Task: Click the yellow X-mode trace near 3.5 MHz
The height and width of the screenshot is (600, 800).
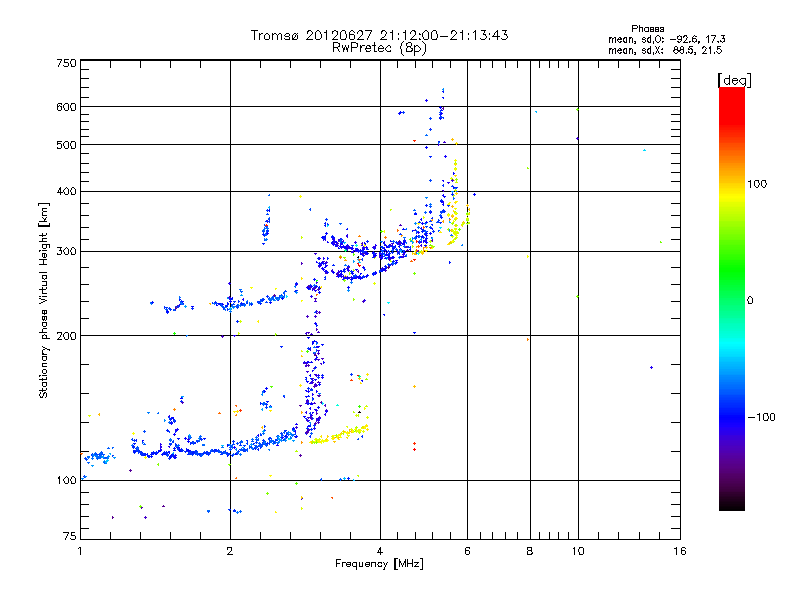Action: coord(339,435)
